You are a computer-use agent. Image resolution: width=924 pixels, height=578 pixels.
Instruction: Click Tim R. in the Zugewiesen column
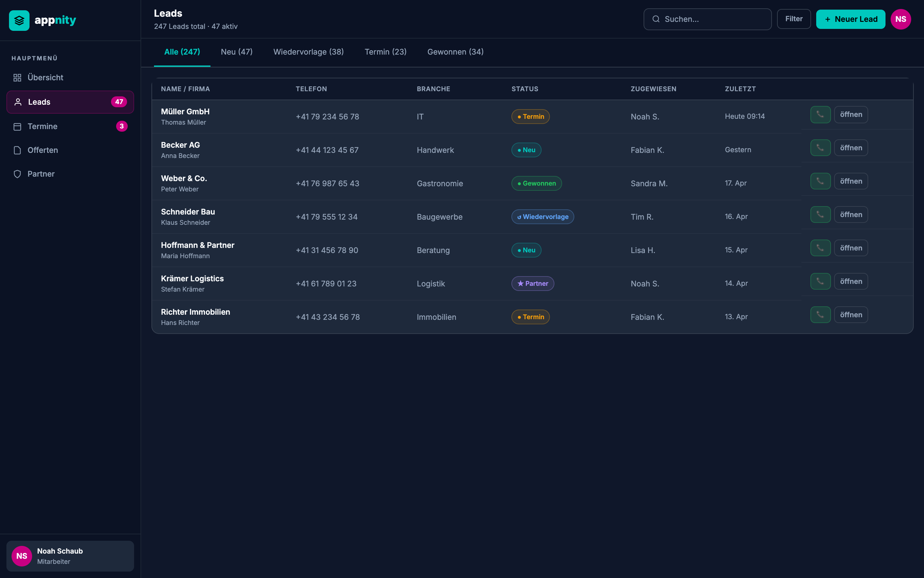(x=642, y=217)
